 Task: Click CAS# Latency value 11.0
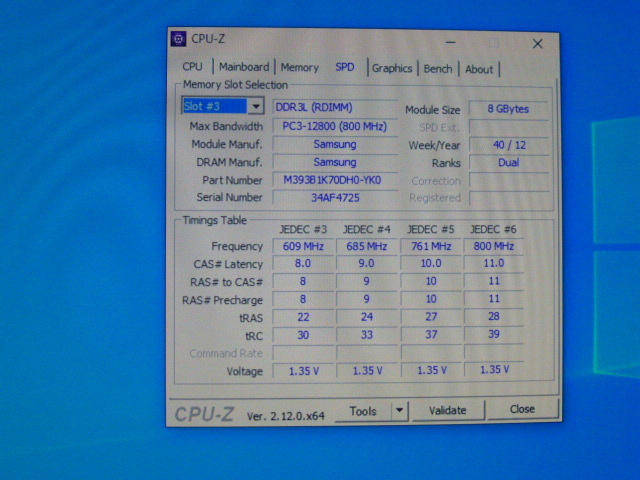[493, 263]
